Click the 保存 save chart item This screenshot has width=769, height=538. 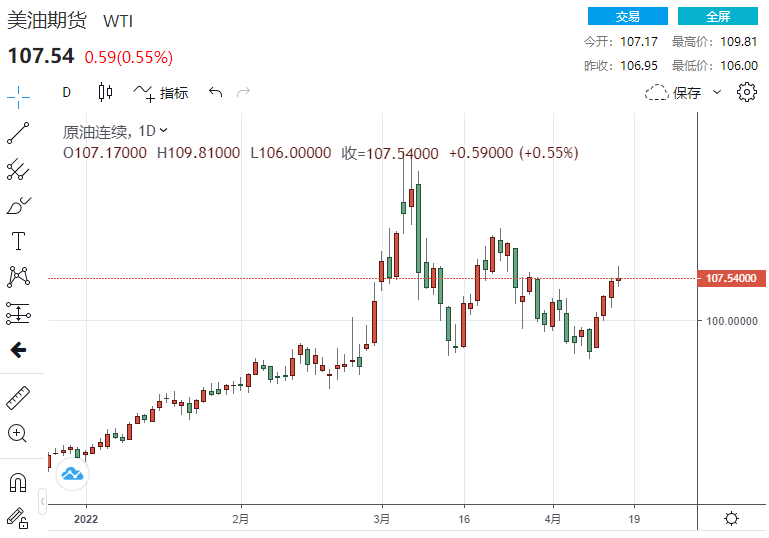(x=675, y=93)
